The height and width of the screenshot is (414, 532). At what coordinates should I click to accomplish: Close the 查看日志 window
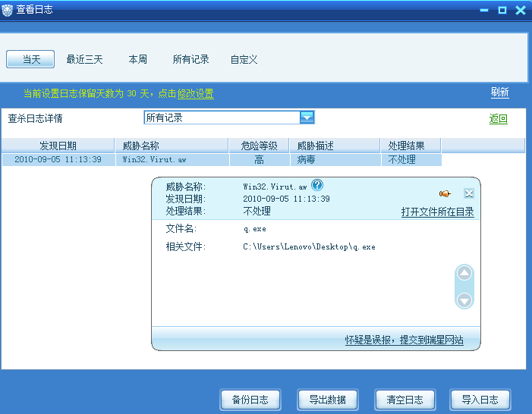(x=521, y=10)
